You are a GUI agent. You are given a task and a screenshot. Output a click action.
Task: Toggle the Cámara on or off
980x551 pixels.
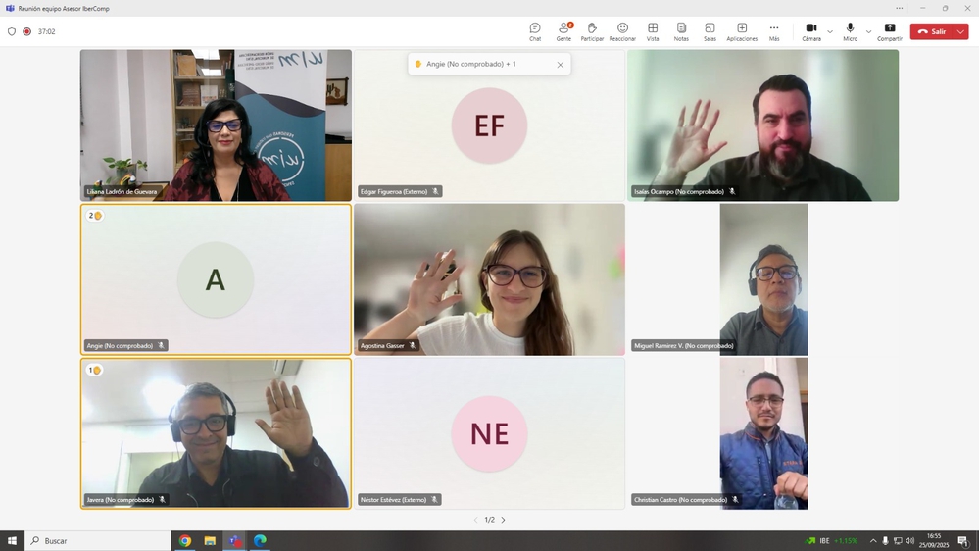pyautogui.click(x=810, y=31)
